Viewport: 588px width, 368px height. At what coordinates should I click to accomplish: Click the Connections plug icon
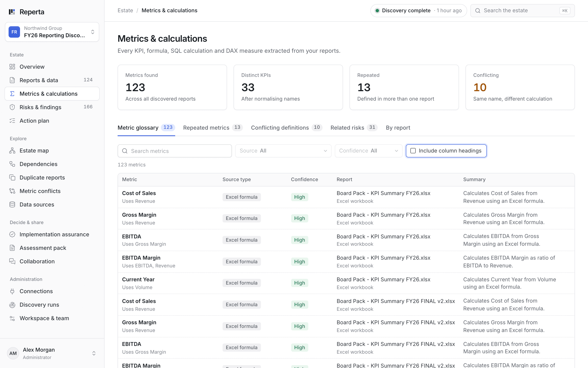pos(12,291)
